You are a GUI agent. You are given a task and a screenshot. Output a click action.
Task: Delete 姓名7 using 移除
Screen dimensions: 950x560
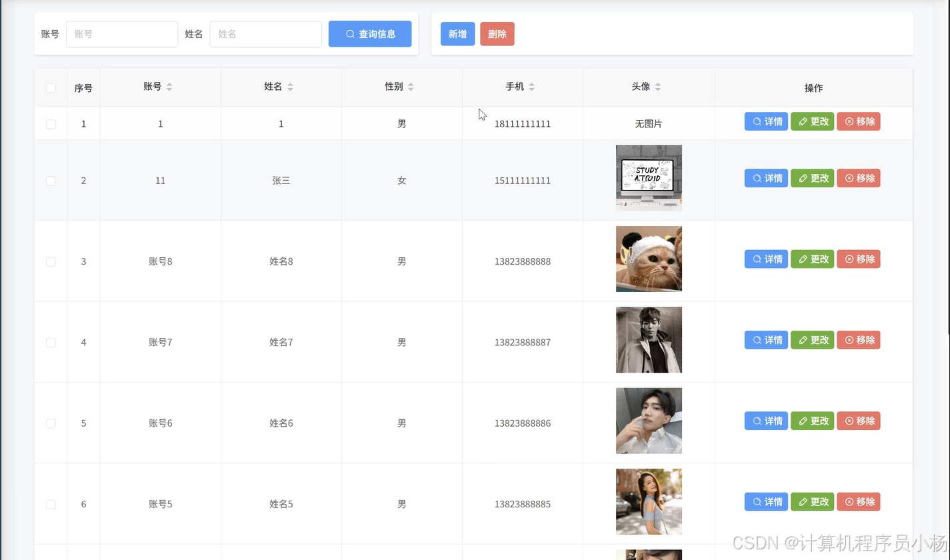click(x=859, y=340)
